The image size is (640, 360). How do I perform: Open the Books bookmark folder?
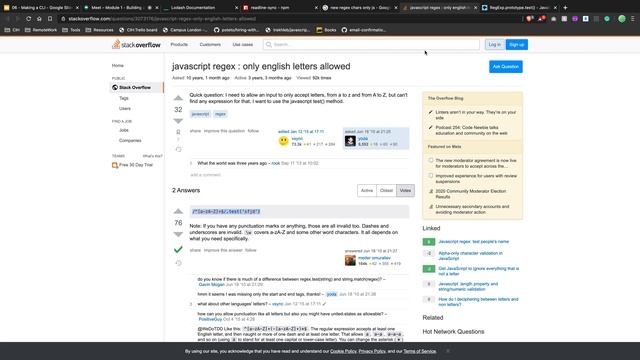(x=326, y=30)
